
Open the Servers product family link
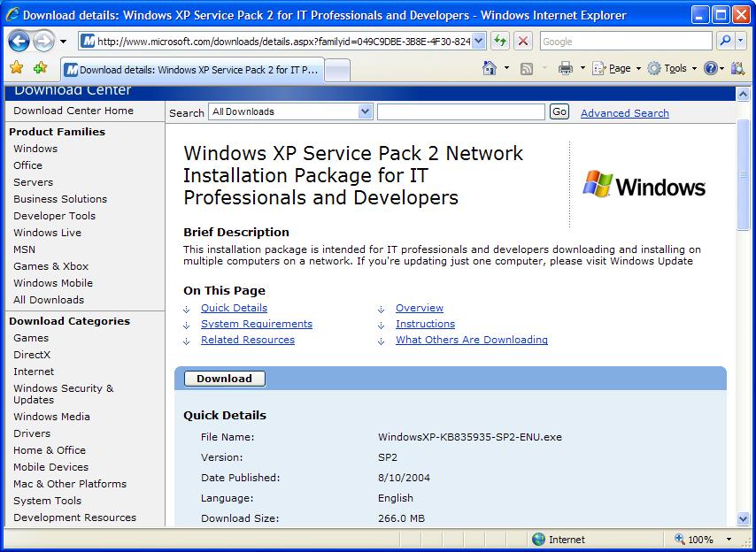[x=34, y=182]
